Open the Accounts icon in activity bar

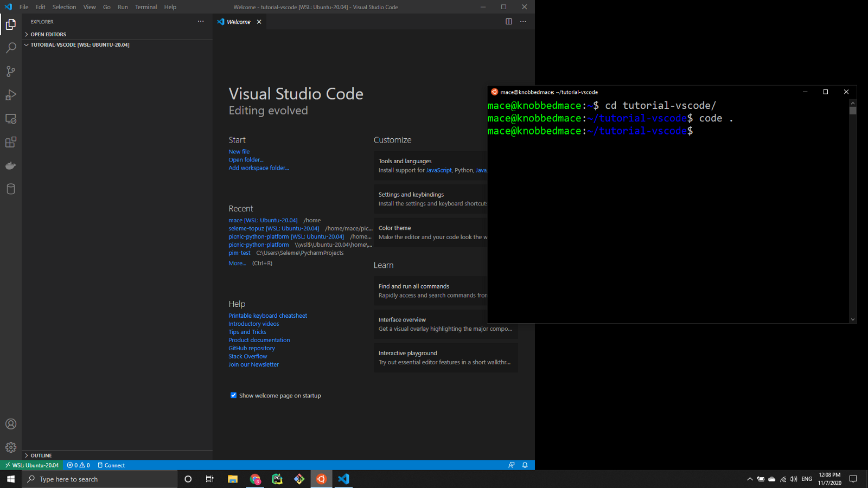[x=11, y=424]
